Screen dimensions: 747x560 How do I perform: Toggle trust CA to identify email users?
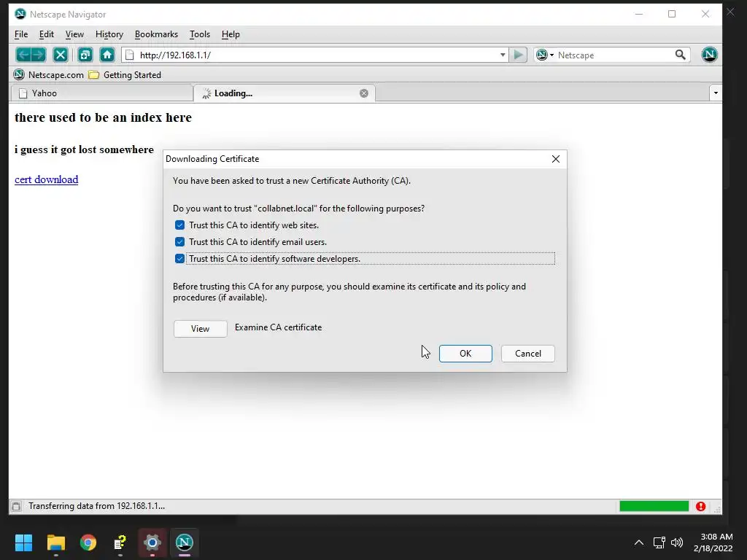click(x=179, y=242)
